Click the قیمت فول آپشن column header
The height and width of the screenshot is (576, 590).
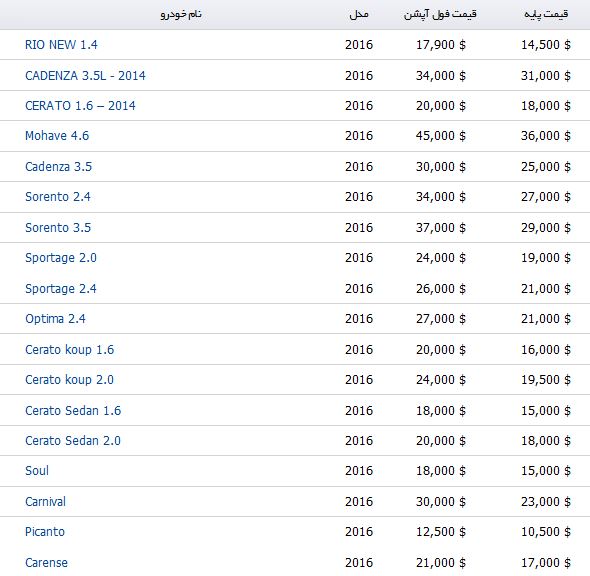[440, 14]
